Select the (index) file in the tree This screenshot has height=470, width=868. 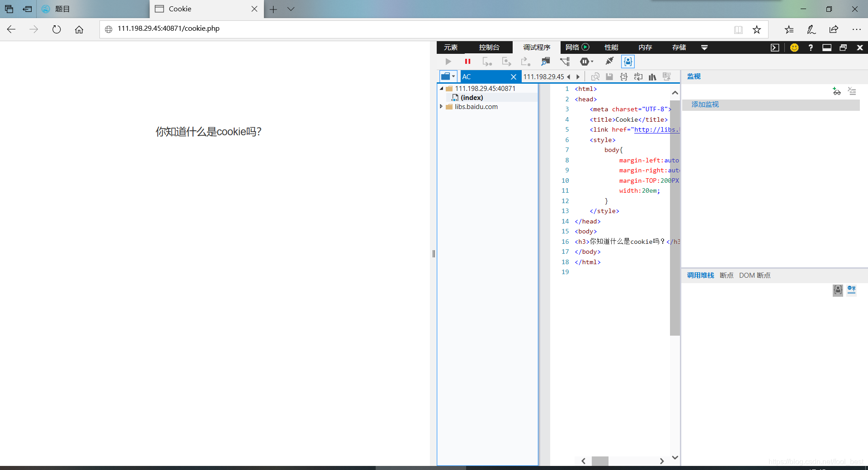tap(472, 98)
